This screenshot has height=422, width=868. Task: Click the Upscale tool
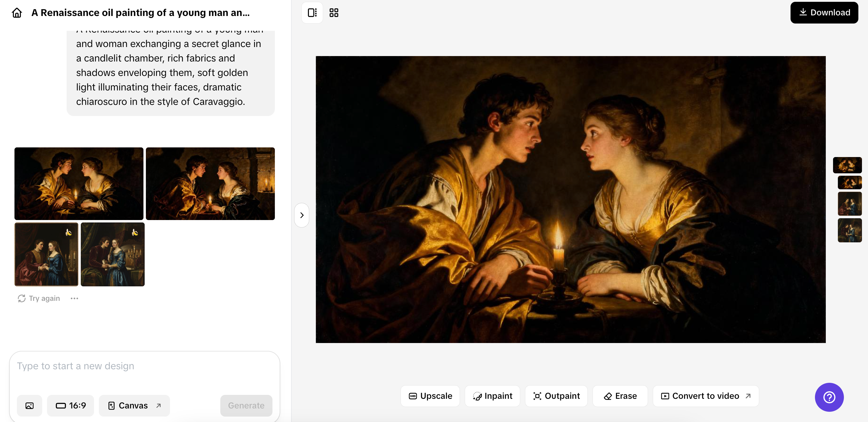pyautogui.click(x=430, y=396)
